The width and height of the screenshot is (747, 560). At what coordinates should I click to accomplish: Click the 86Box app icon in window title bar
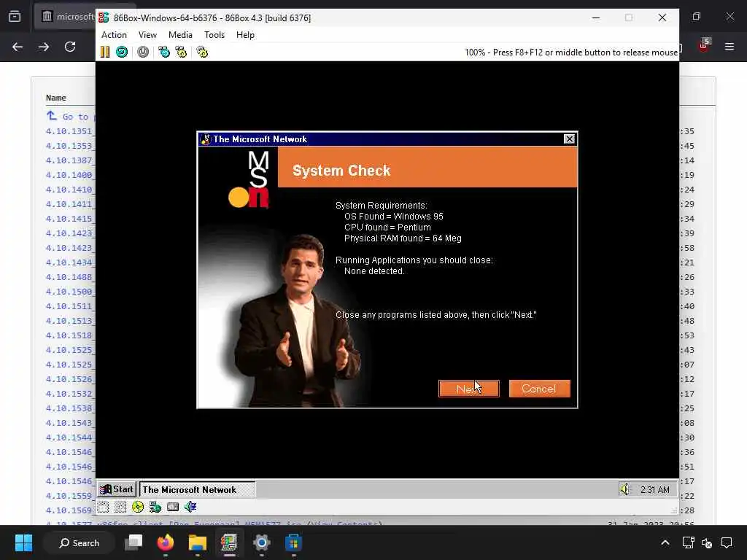104,17
